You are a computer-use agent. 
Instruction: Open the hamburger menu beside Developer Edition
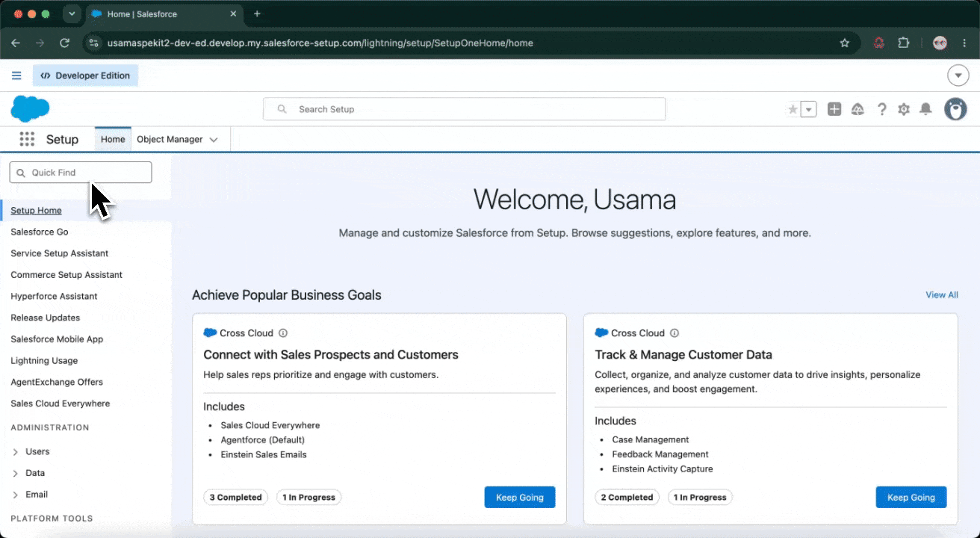(16, 75)
